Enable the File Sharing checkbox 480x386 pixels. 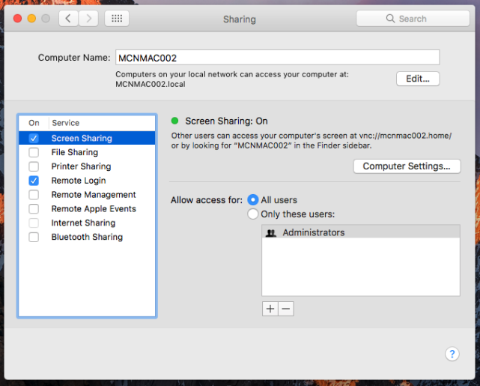click(x=34, y=152)
